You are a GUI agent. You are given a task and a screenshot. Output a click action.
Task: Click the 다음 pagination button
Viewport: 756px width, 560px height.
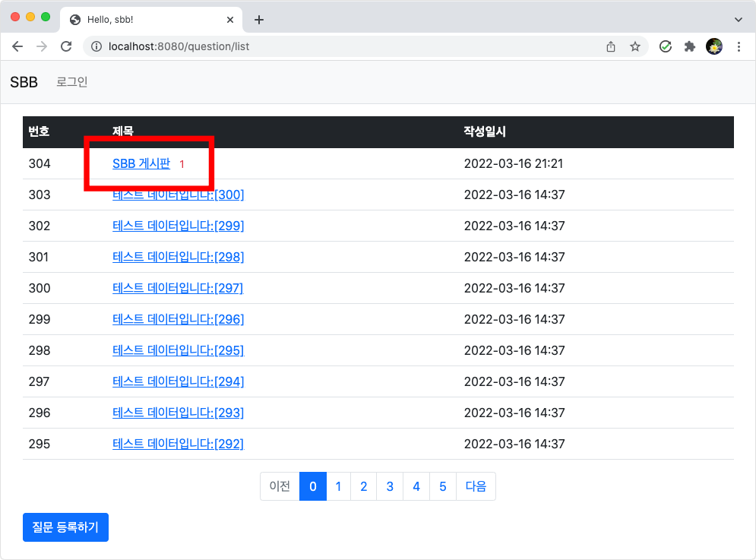476,486
